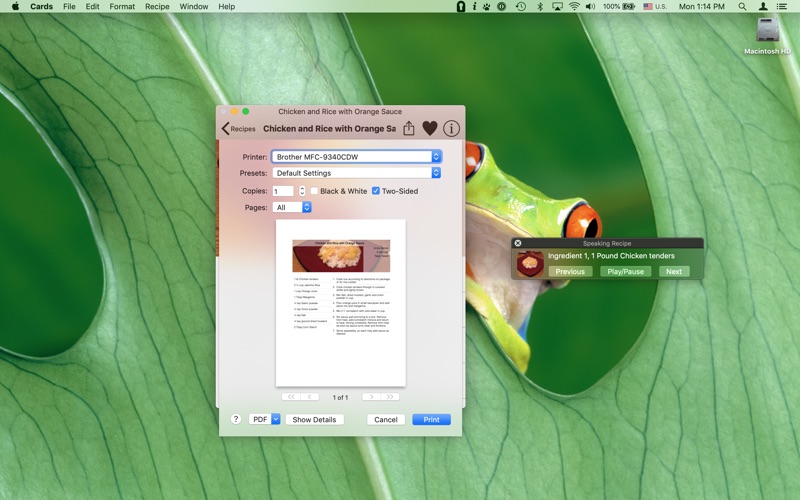Click the Copies stepper arrows

click(302, 191)
